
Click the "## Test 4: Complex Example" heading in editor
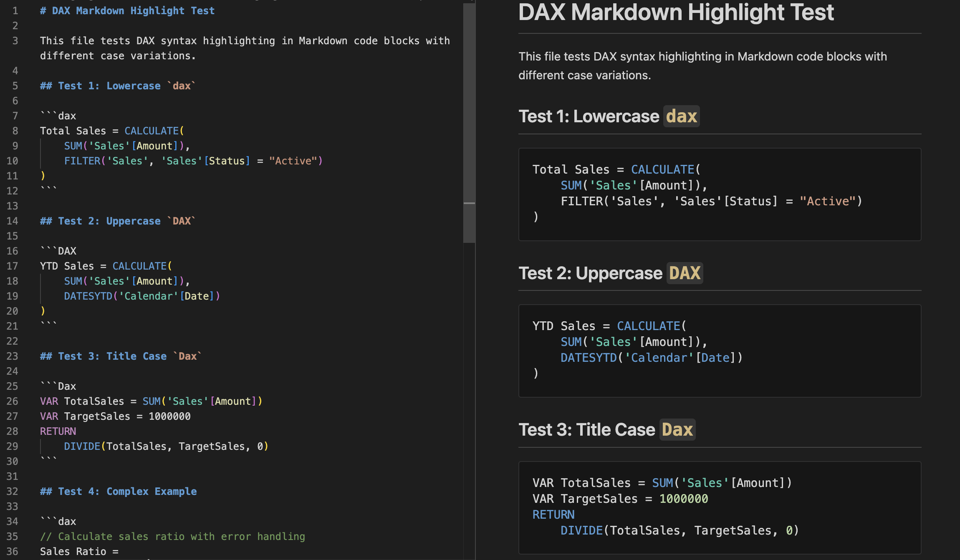click(118, 491)
